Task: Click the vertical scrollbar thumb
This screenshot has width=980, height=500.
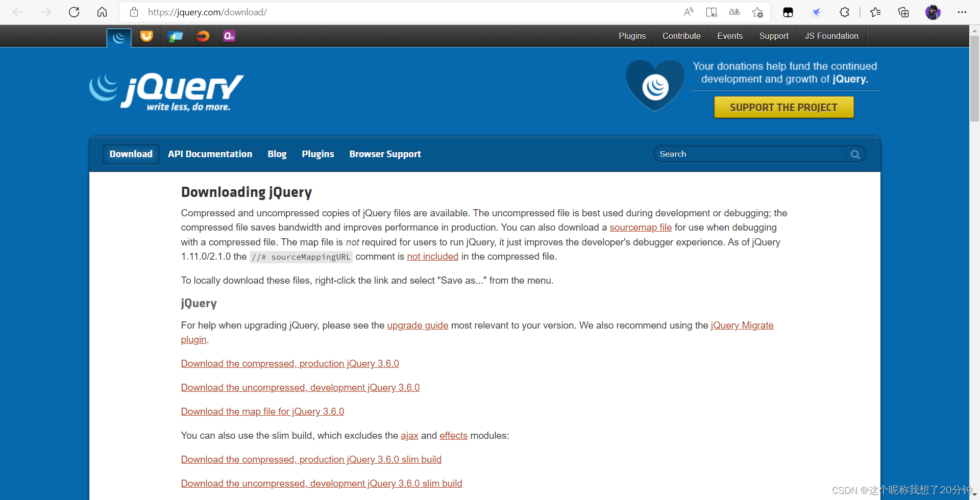Action: (974, 79)
